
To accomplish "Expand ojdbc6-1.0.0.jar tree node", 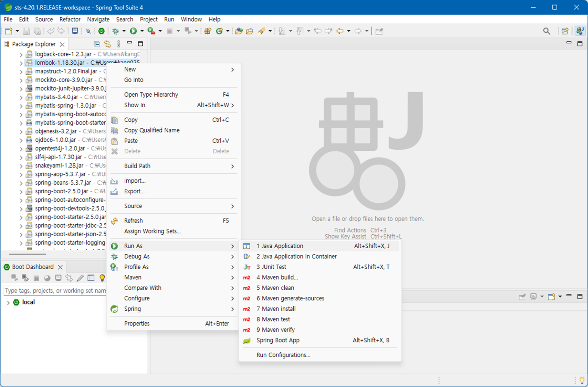I will pos(21,140).
